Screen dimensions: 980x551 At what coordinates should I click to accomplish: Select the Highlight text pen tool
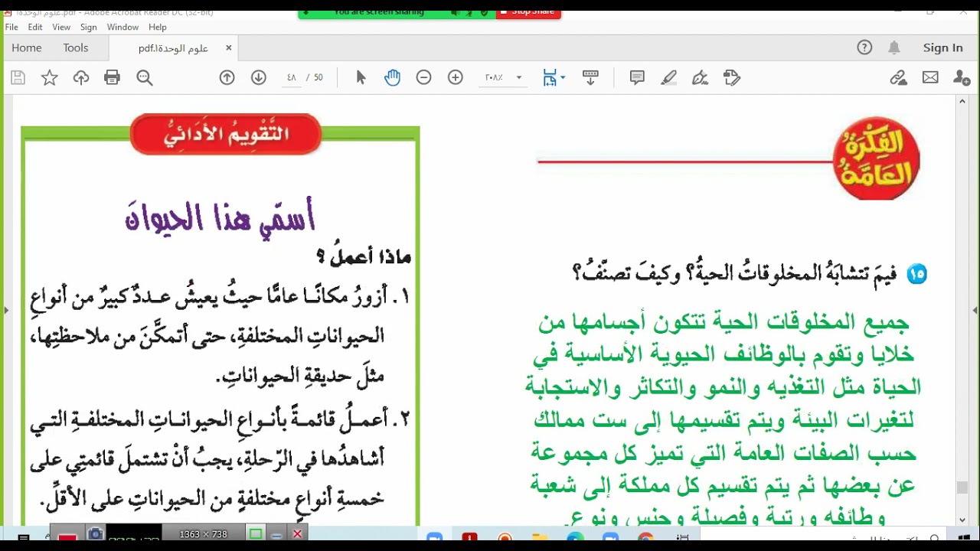669,77
